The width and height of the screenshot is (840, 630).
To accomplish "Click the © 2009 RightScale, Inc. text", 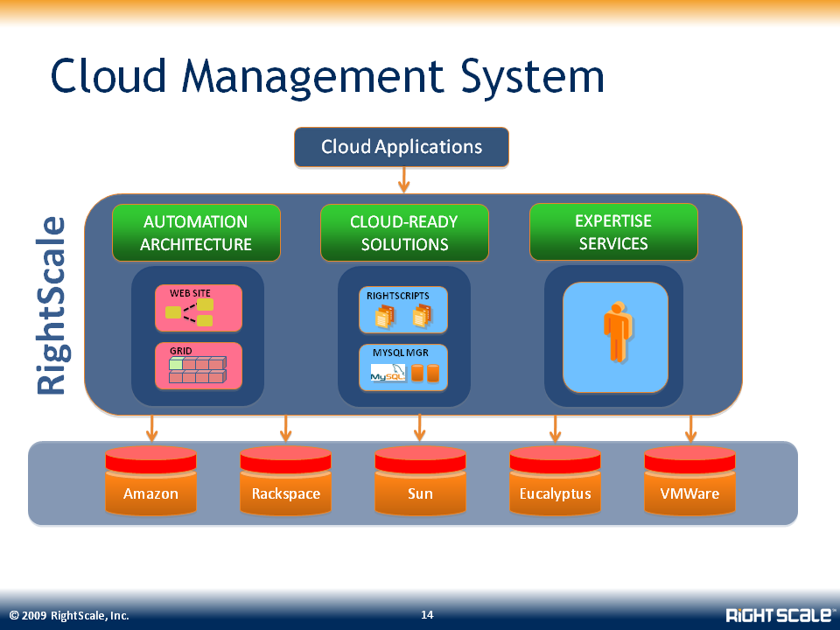I will [69, 615].
